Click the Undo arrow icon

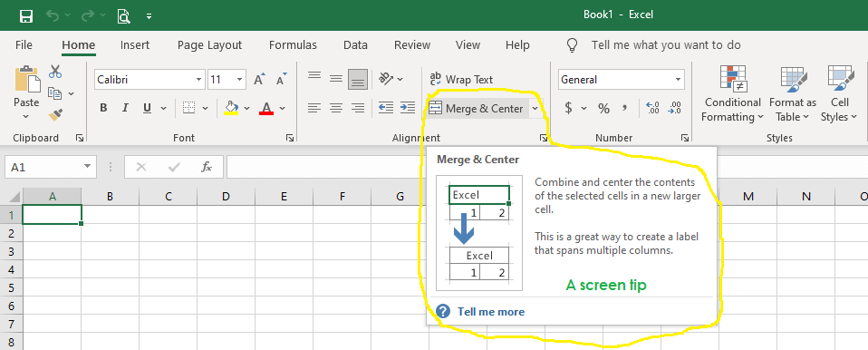(53, 15)
